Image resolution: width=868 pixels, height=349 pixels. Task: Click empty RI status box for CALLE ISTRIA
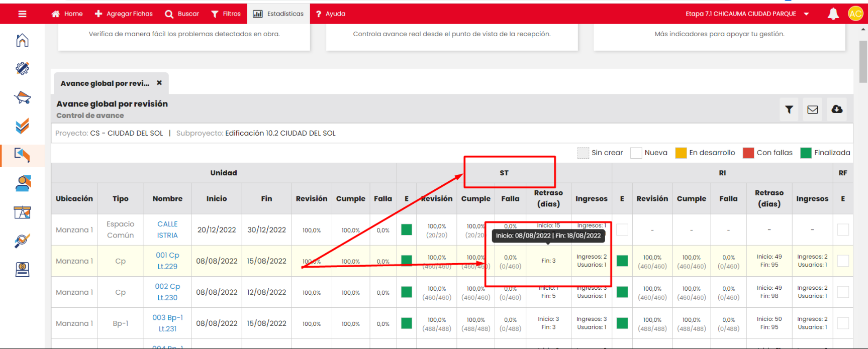tap(622, 230)
